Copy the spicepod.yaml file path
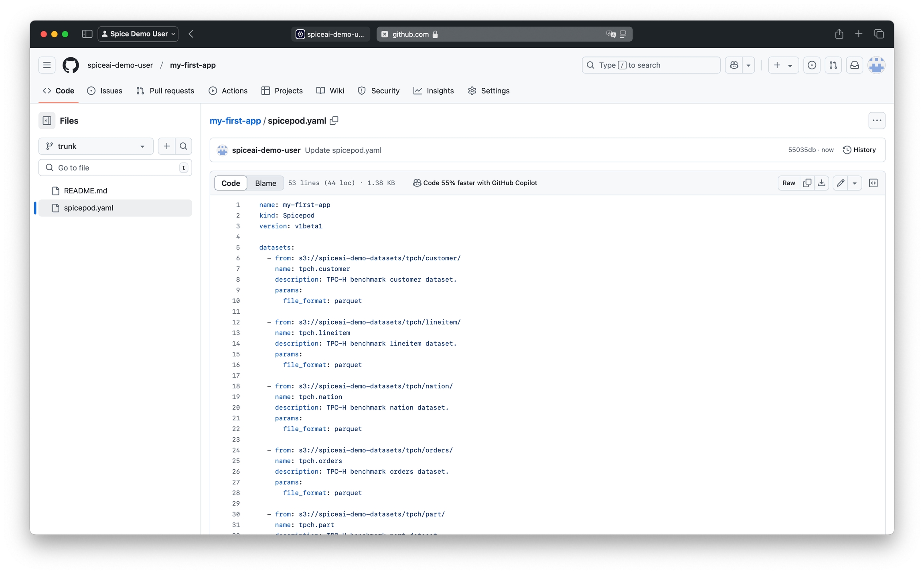Viewport: 924px width, 574px height. pos(334,121)
